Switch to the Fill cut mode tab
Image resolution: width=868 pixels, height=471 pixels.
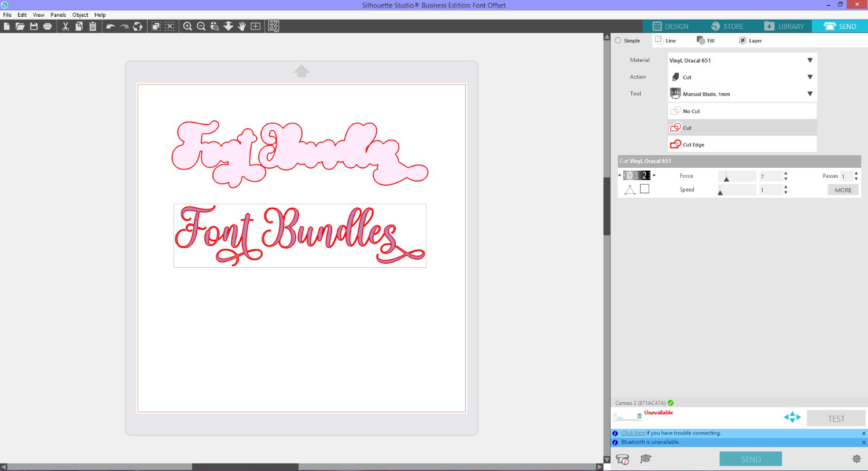click(x=706, y=41)
